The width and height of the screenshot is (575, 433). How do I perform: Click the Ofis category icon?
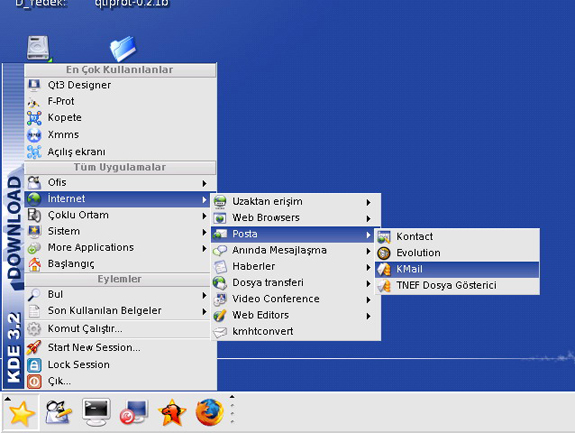[34, 183]
